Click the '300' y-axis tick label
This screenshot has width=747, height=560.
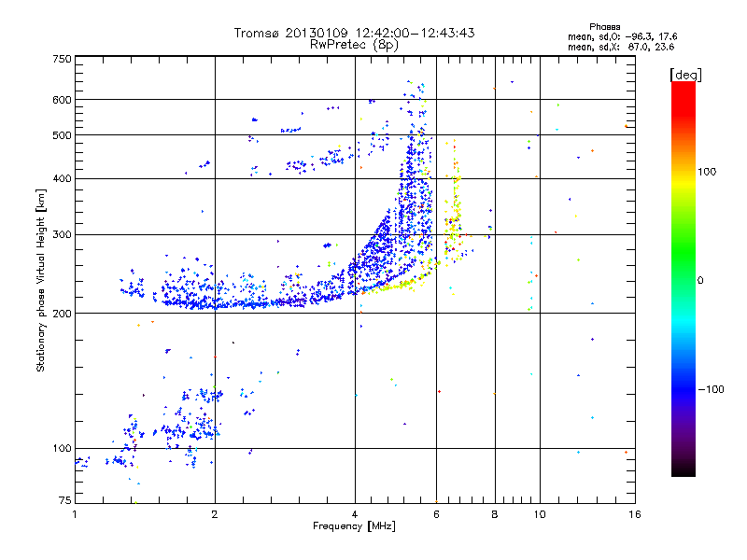tap(62, 234)
